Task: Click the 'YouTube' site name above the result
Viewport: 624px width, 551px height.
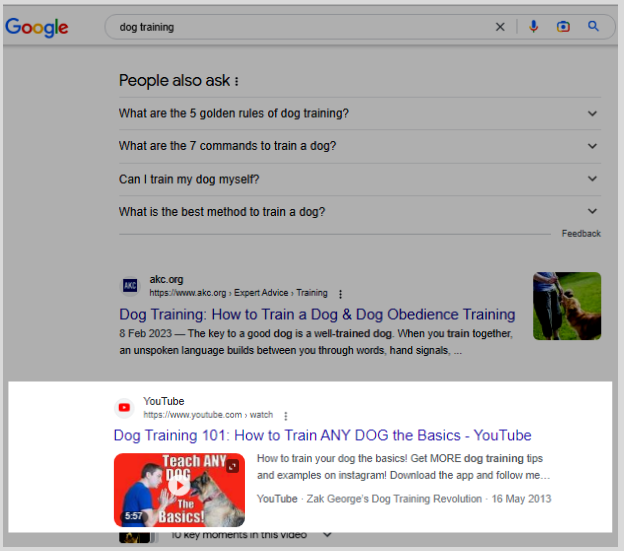Action: pyautogui.click(x=164, y=401)
